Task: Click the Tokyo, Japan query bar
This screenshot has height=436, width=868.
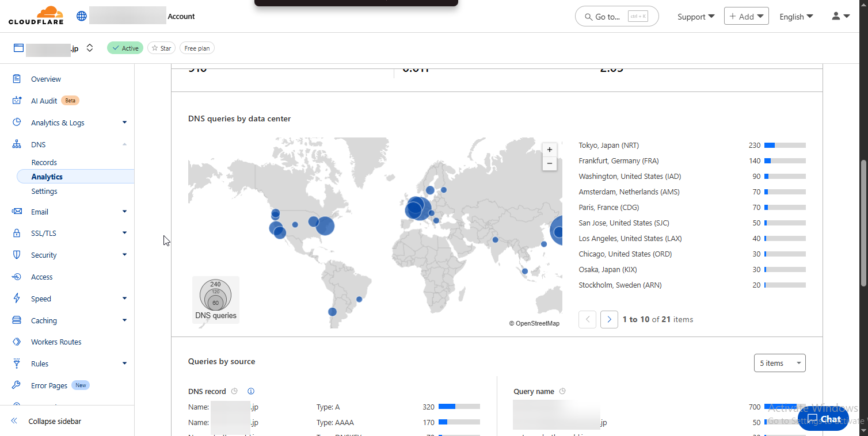Action: [x=785, y=146]
